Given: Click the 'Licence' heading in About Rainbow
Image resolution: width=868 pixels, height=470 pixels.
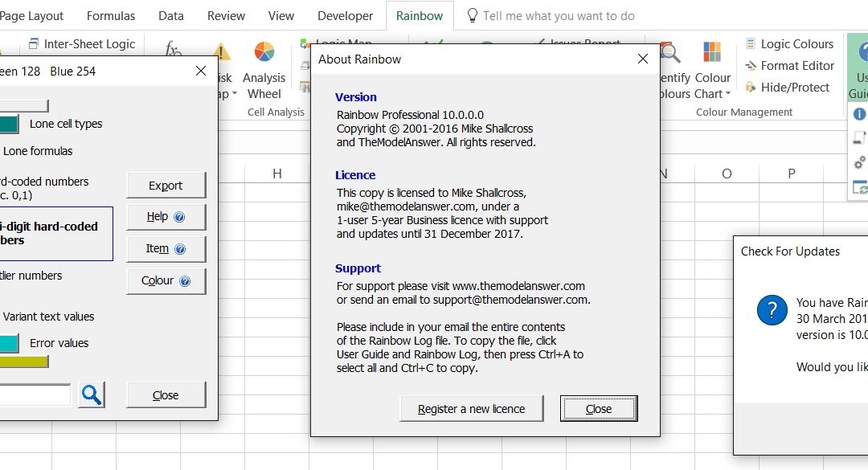Looking at the screenshot, I should click(x=355, y=175).
